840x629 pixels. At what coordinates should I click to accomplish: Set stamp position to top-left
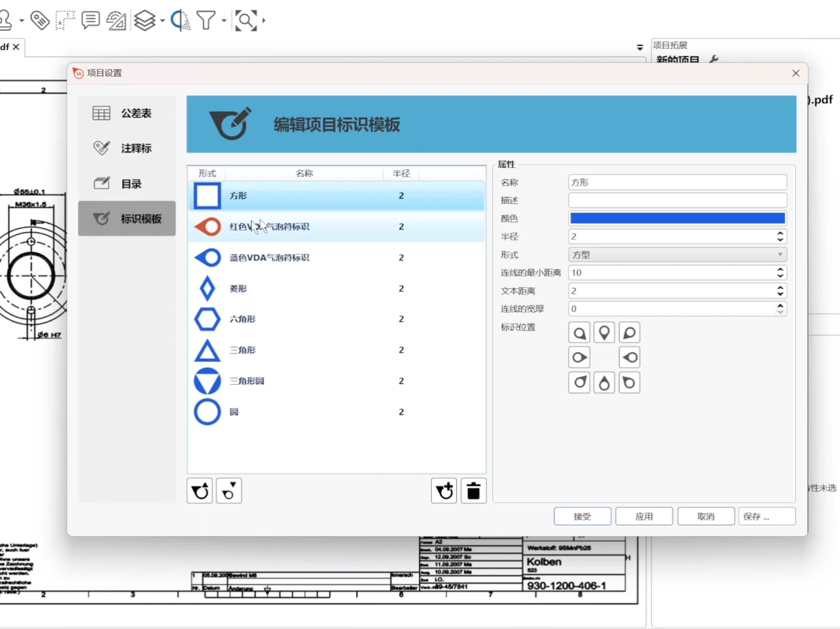coord(579,333)
